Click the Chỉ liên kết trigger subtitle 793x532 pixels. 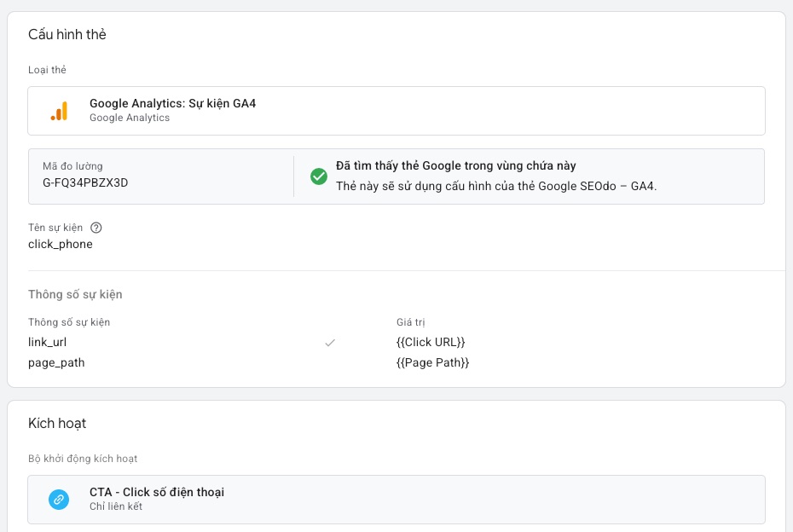click(116, 506)
